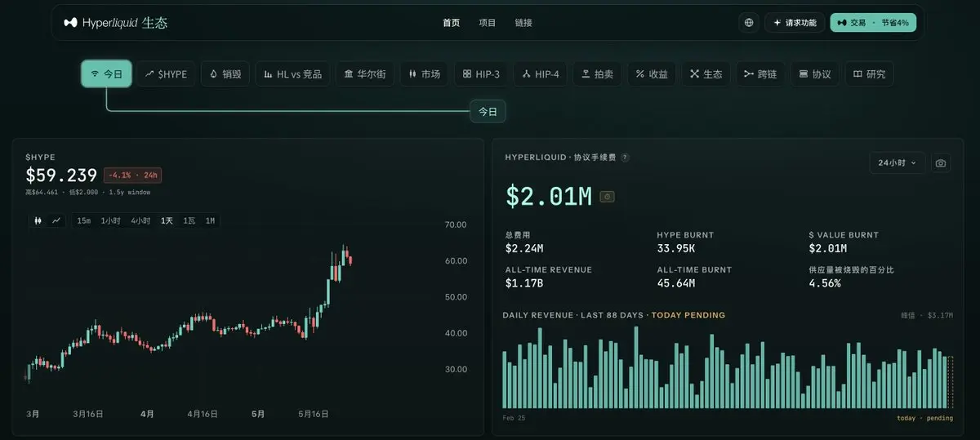The height and width of the screenshot is (440, 980).
Task: Click the 峰值 $3.17M peak label
Action: [x=927, y=315]
